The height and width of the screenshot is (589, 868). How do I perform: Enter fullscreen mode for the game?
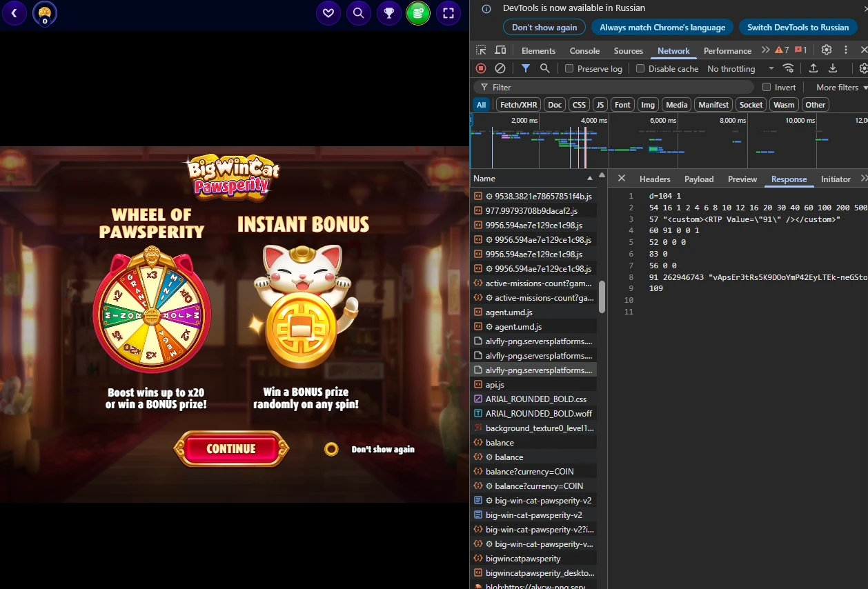[448, 13]
